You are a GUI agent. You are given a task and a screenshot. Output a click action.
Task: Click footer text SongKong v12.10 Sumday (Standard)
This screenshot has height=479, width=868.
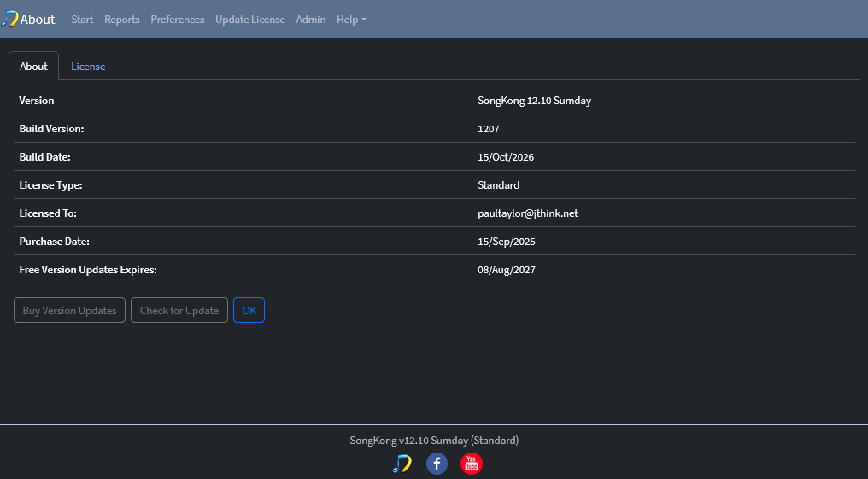click(434, 441)
